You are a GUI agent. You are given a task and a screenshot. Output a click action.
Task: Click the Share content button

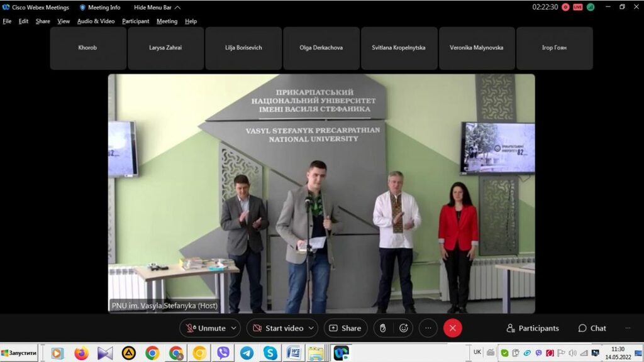pos(345,328)
